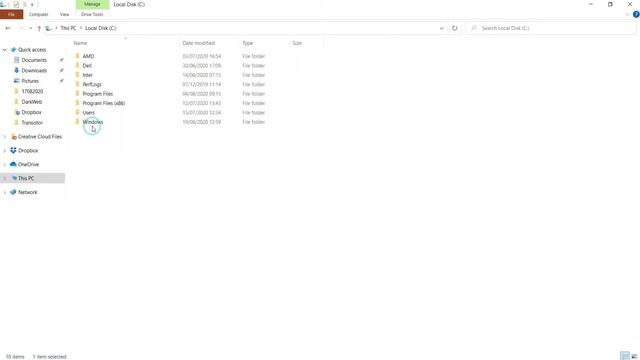This screenshot has width=640, height=360.
Task: Click the Documents icon in sidebar
Action: (x=17, y=60)
